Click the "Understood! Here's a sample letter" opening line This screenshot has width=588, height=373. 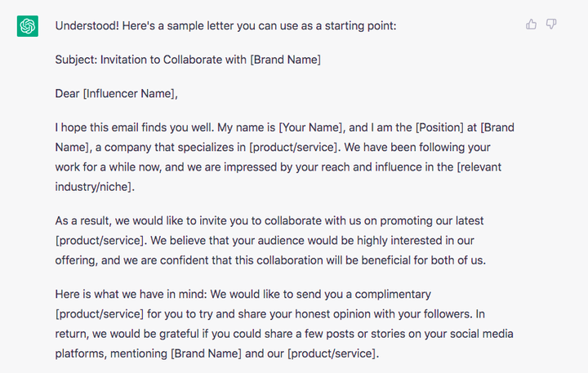(x=225, y=26)
